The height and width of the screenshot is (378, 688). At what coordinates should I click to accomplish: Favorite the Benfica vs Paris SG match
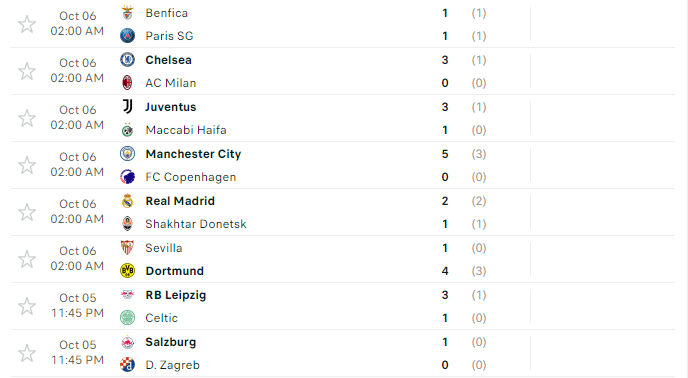click(27, 24)
